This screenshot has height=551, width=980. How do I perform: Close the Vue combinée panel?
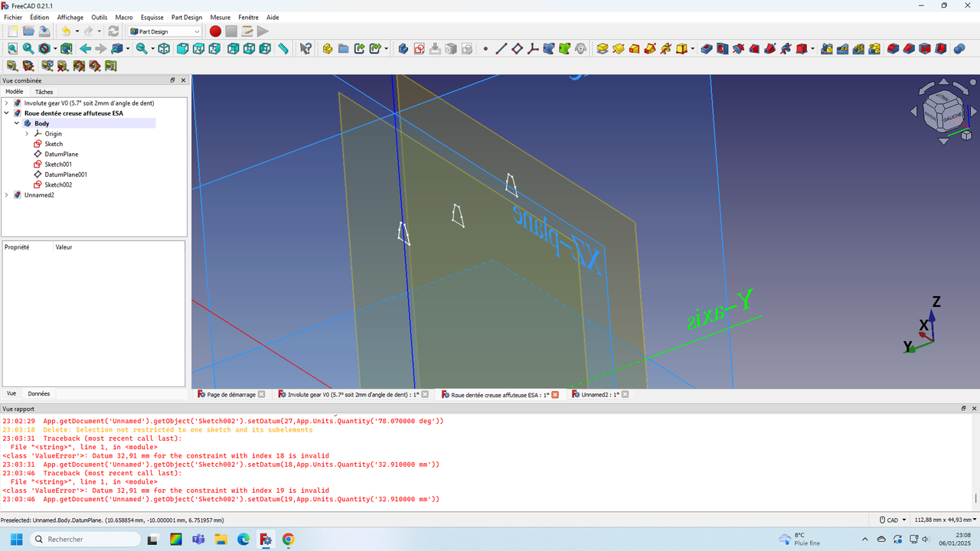pyautogui.click(x=183, y=80)
